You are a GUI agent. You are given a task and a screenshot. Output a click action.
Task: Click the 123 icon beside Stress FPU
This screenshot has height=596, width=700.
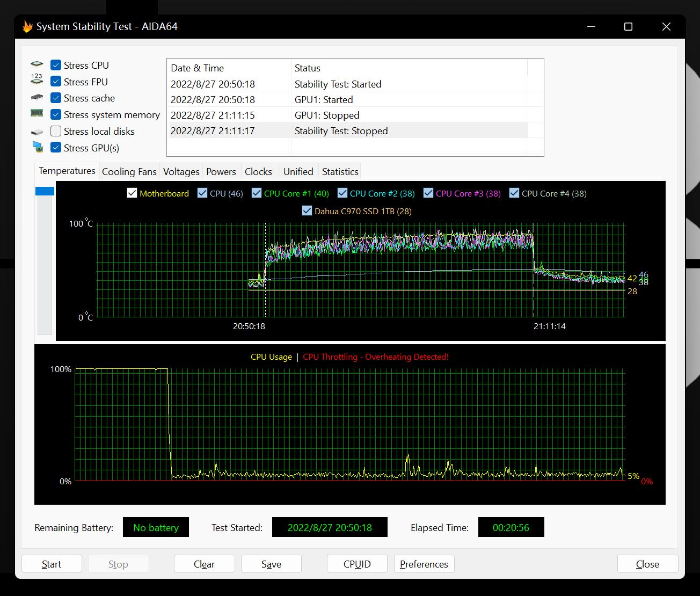click(x=37, y=80)
